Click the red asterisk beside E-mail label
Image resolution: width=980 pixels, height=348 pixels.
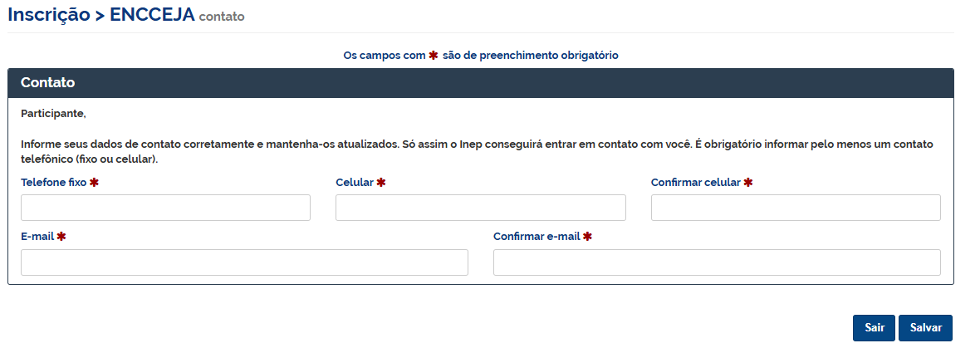tap(61, 237)
